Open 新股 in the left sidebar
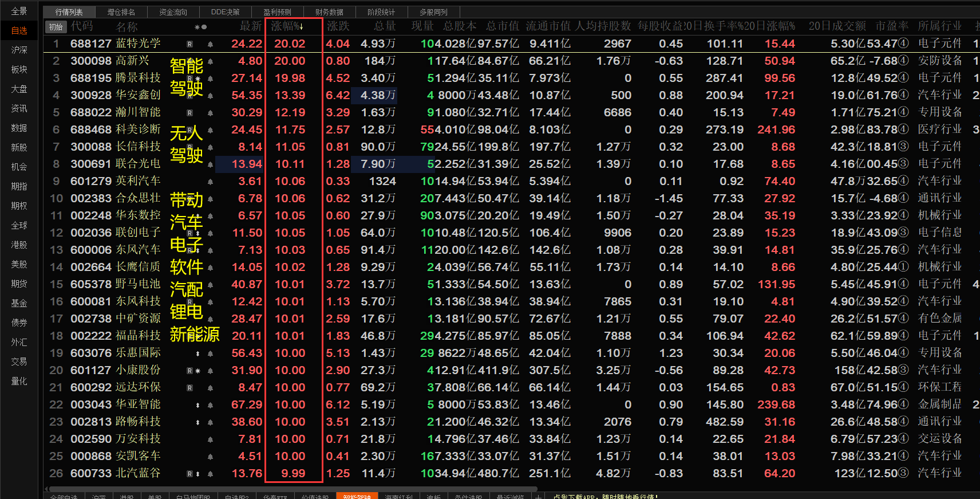This screenshot has width=980, height=499. pos(19,147)
